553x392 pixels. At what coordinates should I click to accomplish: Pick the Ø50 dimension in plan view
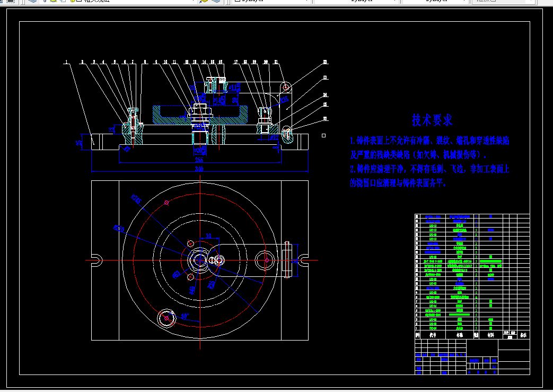(x=177, y=274)
